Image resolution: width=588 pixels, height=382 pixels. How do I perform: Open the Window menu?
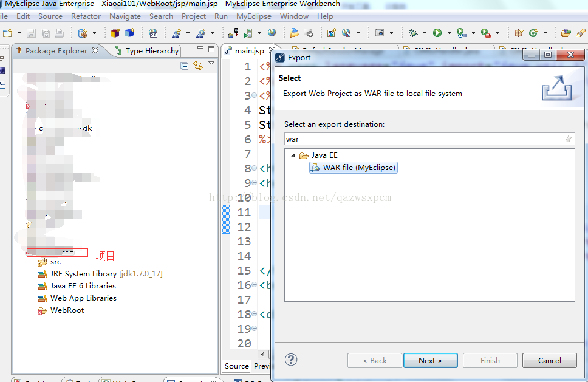[294, 16]
